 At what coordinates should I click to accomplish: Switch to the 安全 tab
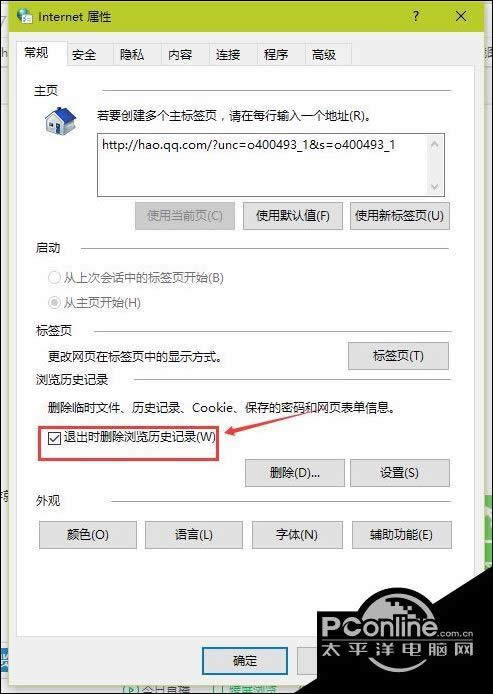(84, 54)
